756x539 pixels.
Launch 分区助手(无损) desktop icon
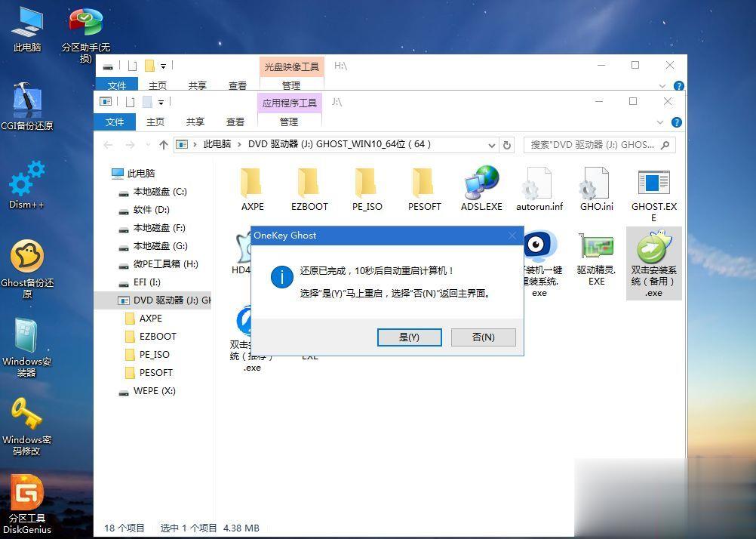(x=86, y=34)
